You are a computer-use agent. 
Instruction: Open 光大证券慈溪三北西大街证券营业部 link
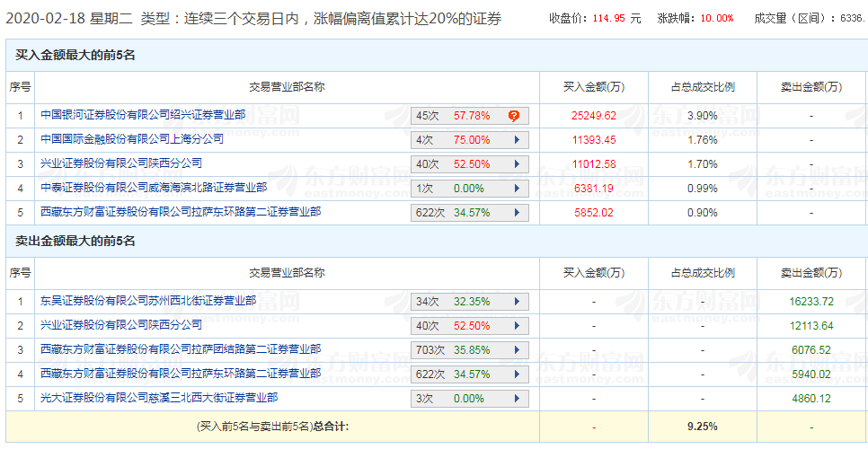pyautogui.click(x=159, y=398)
